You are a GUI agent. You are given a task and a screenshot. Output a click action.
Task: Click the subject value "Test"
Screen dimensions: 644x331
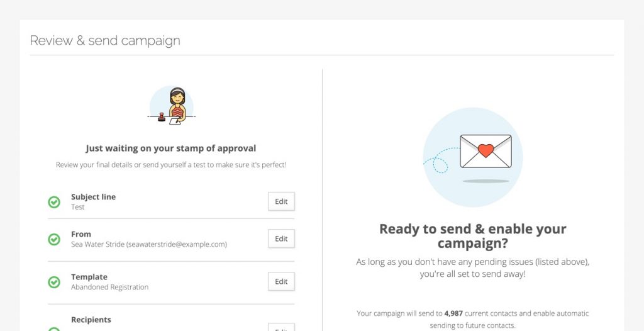78,207
